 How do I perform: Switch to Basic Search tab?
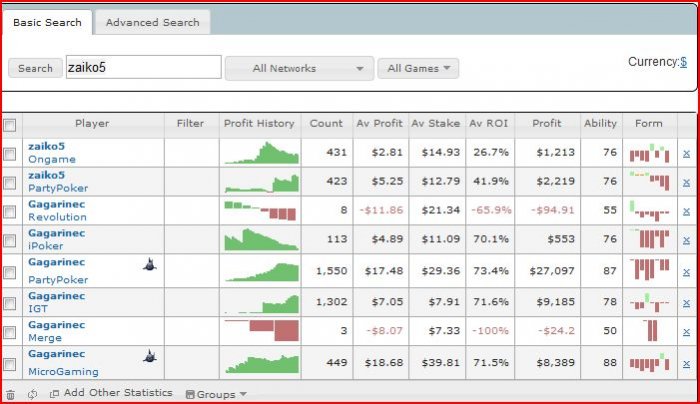(x=47, y=22)
